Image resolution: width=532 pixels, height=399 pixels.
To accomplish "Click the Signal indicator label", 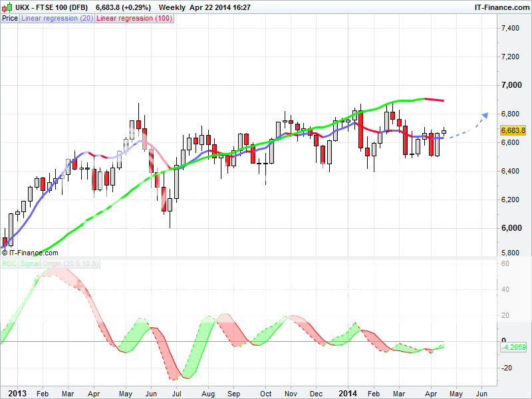I will [x=29, y=264].
